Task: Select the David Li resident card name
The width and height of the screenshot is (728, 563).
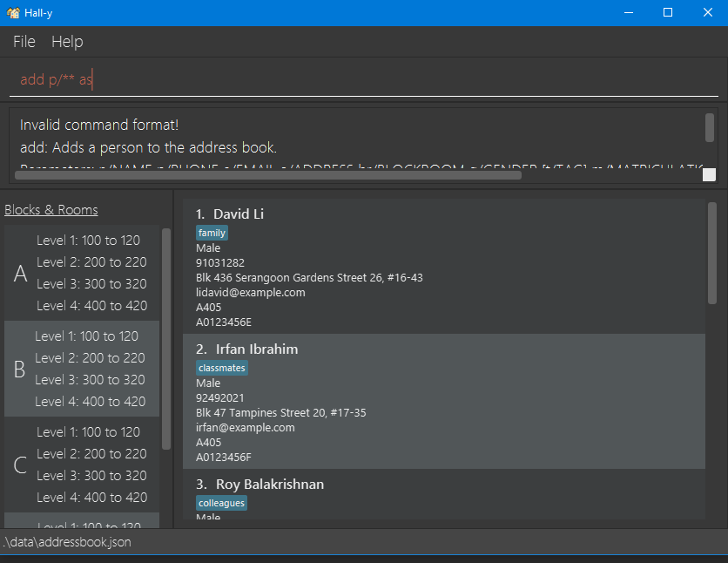Action: point(239,214)
